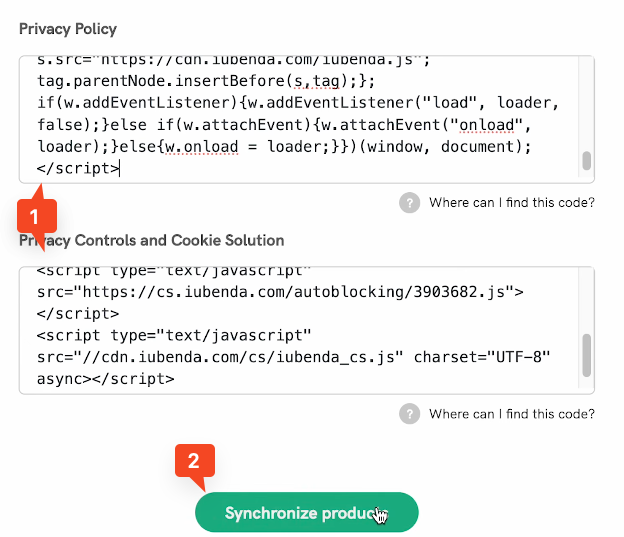Click the Privacy Policy heading label
This screenshot has width=624, height=537.
point(68,29)
